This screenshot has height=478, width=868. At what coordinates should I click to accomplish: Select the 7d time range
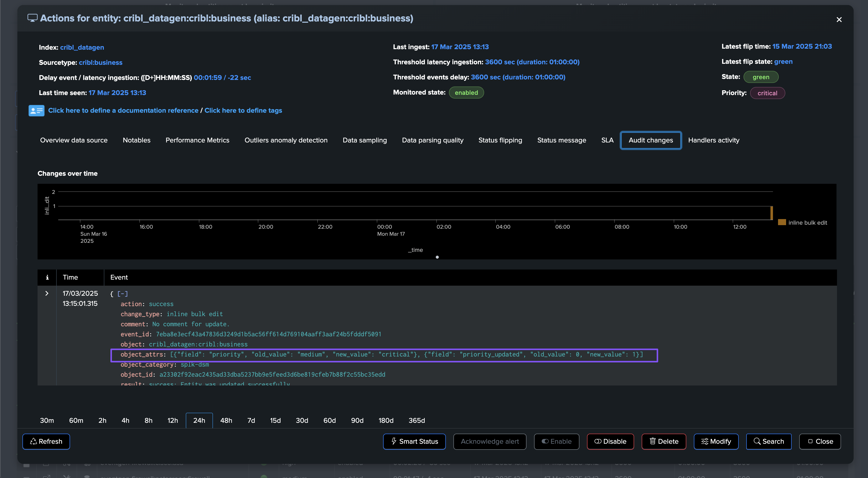[251, 420]
